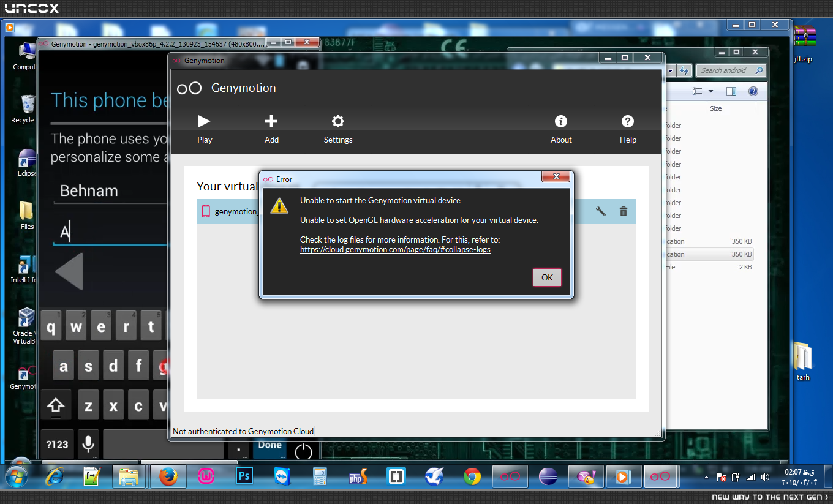The image size is (833, 504).
Task: Open the jtt.zip archive on the desktop
Action: (804, 45)
